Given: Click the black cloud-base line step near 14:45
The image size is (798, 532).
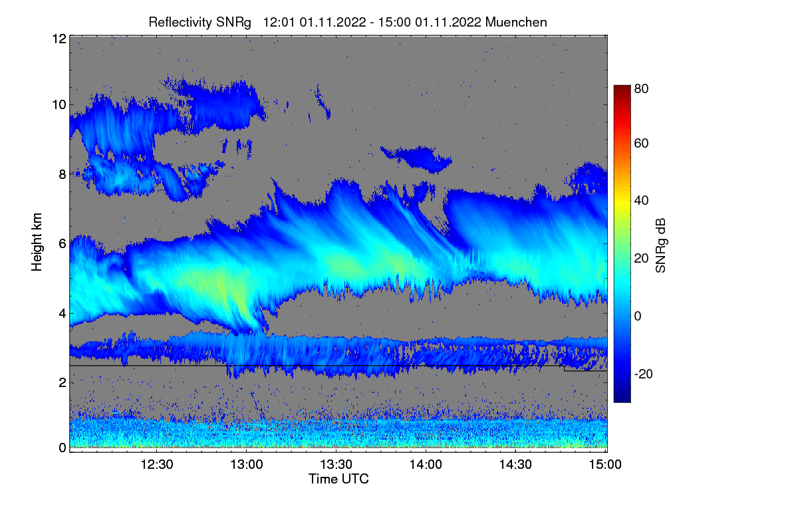Looking at the screenshot, I should click(x=564, y=368).
